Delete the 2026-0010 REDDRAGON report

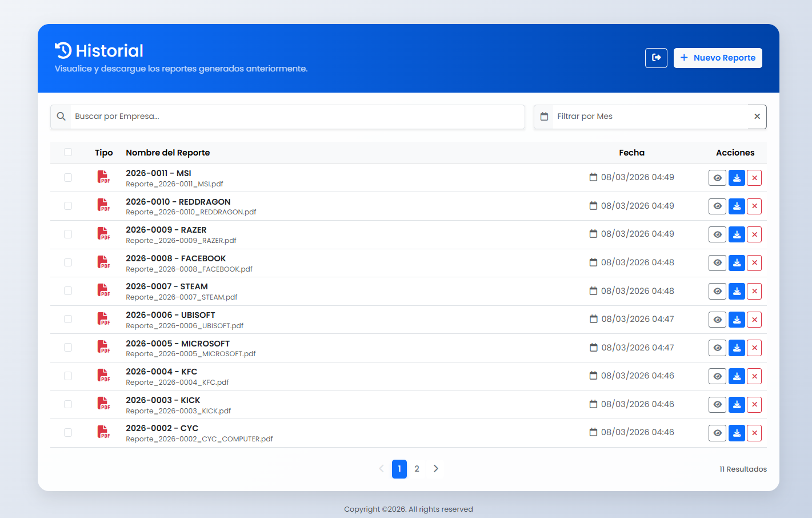[x=754, y=206]
